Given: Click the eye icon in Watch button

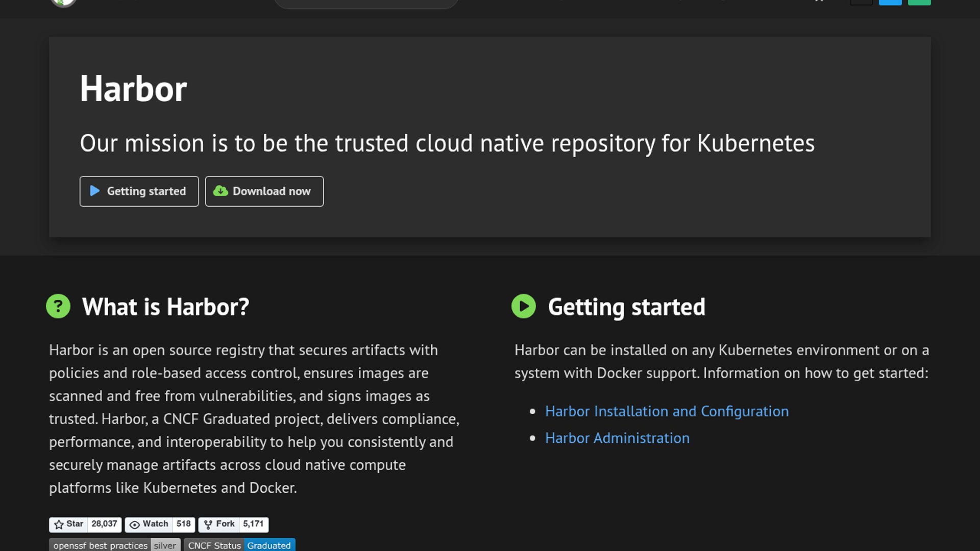Looking at the screenshot, I should pos(135,524).
